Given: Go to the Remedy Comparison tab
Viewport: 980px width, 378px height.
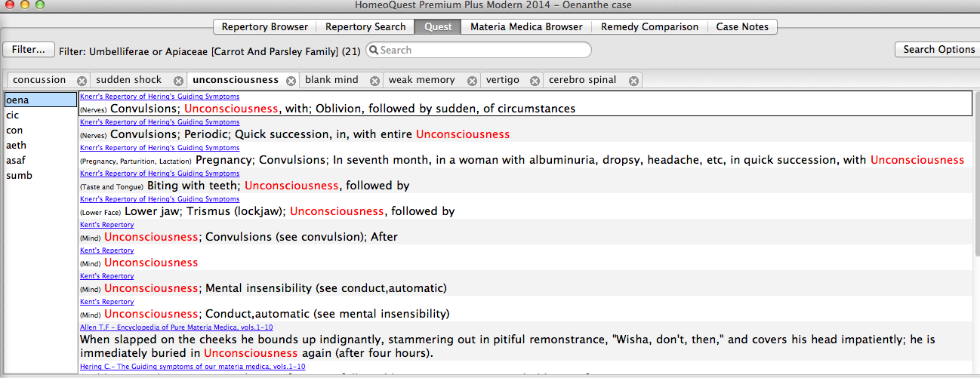Looking at the screenshot, I should (649, 26).
